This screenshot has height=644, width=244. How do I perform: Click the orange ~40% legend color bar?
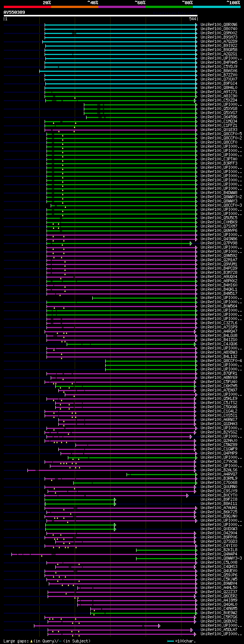click(75, 7)
